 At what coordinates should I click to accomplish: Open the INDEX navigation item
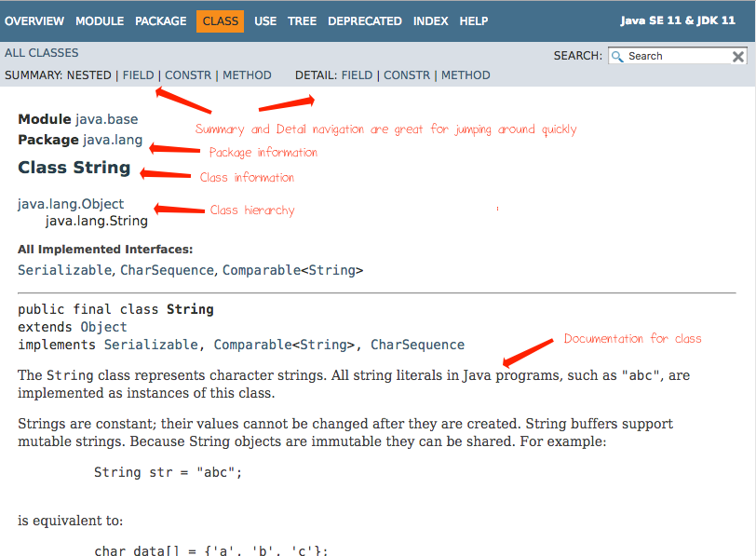click(x=430, y=20)
